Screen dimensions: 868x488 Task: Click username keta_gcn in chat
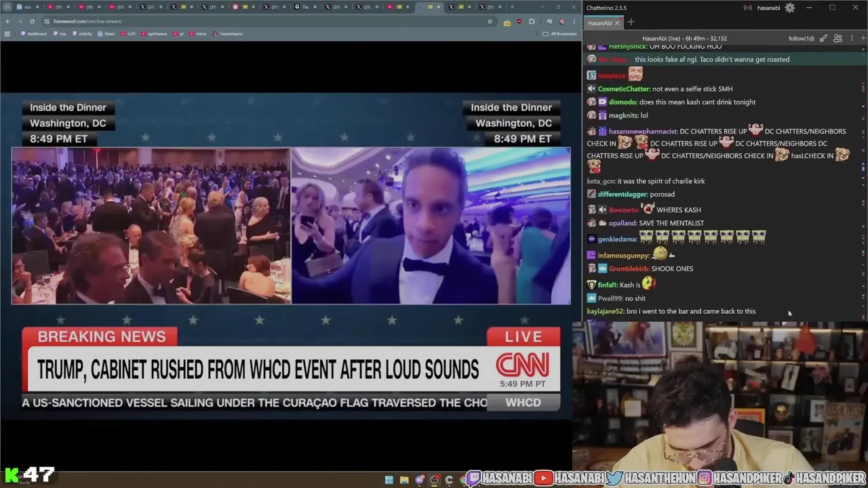click(601, 182)
